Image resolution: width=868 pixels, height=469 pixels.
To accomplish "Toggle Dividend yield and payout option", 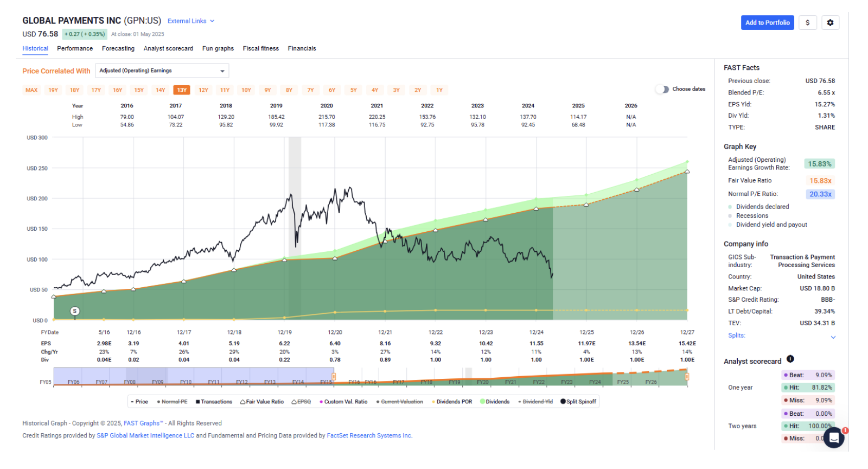I will click(x=768, y=225).
